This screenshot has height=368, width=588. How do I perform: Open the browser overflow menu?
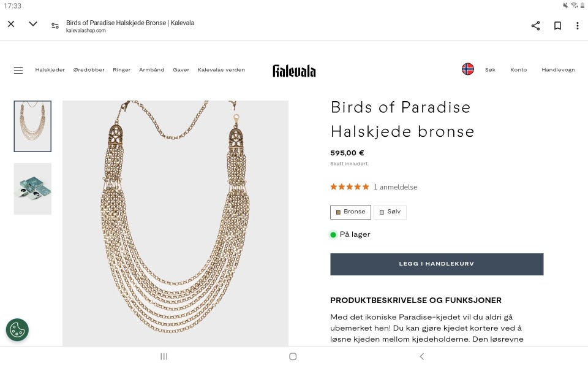[x=578, y=26]
